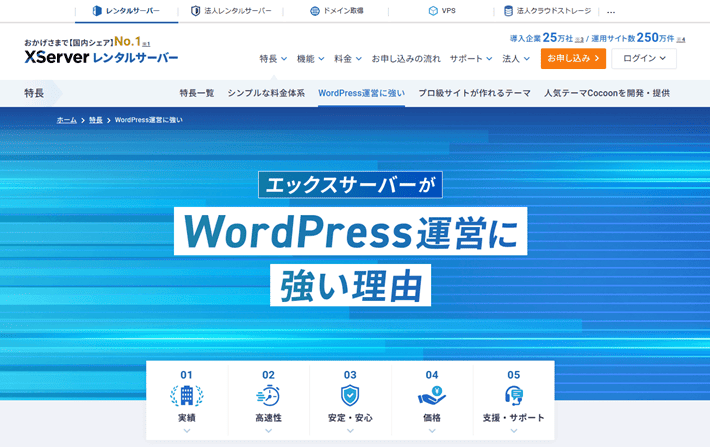Expand the 法人 dropdown menu

pos(516,58)
